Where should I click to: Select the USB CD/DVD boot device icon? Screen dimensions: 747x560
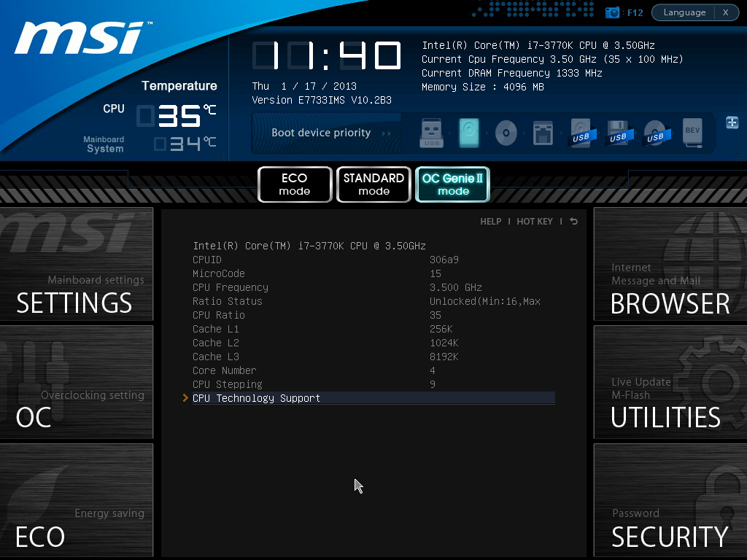pyautogui.click(x=656, y=133)
